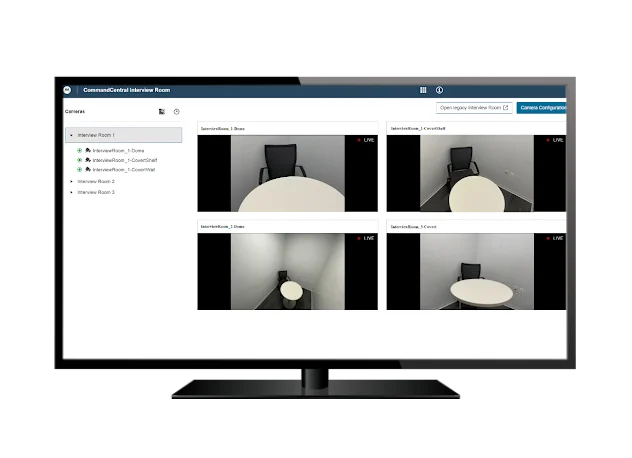Select InterviewRoom_1-CovertShelf in the camera tree

tap(125, 160)
